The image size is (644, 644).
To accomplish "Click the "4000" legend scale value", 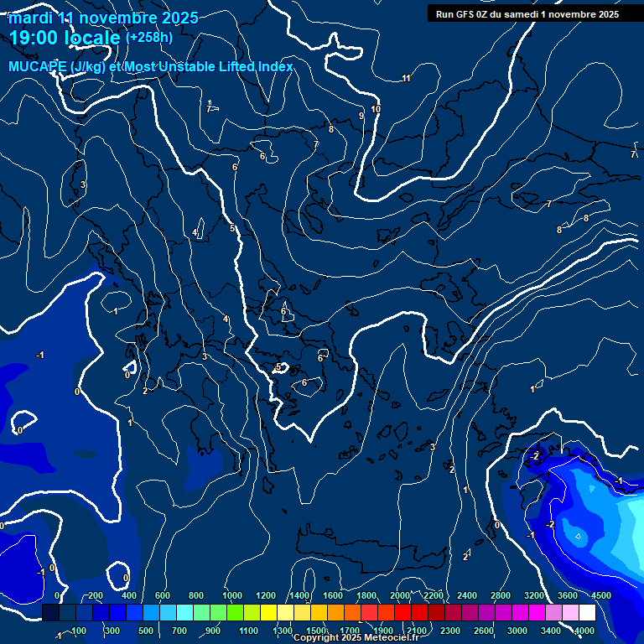I will coord(584,631).
